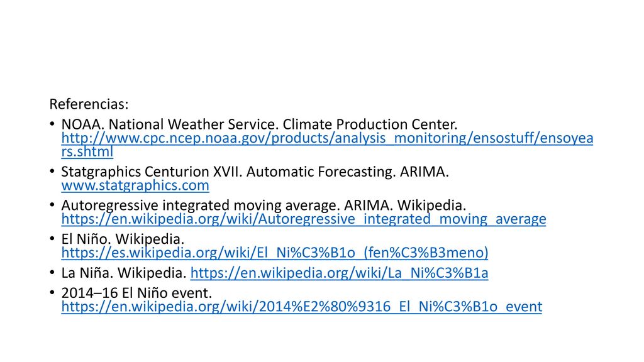644x362 pixels.
Task: Click the bullet marker beside NOAA reference
Action: 52,124
